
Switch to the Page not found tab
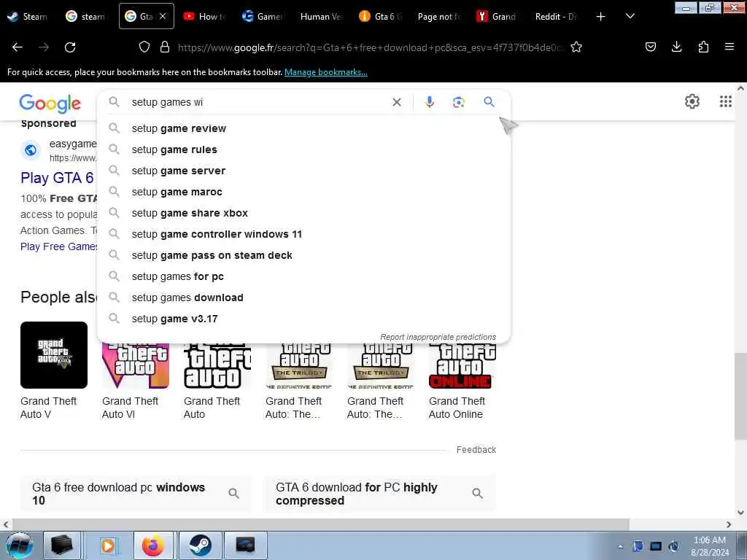click(x=438, y=17)
